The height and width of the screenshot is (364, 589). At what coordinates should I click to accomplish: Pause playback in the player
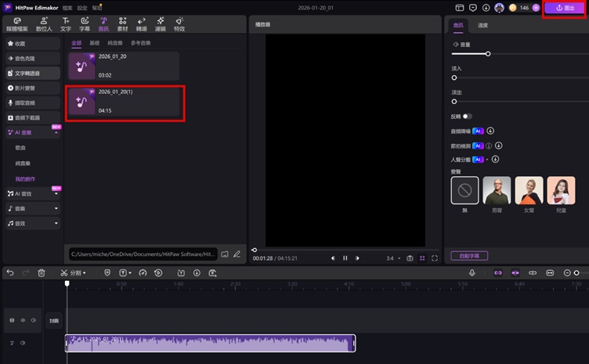pos(345,258)
